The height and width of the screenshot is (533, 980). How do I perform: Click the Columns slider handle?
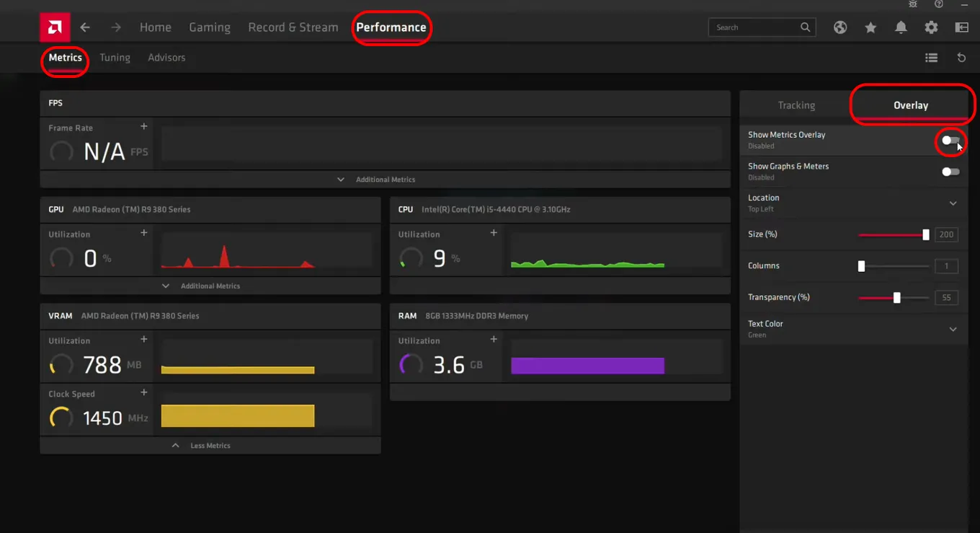coord(861,266)
